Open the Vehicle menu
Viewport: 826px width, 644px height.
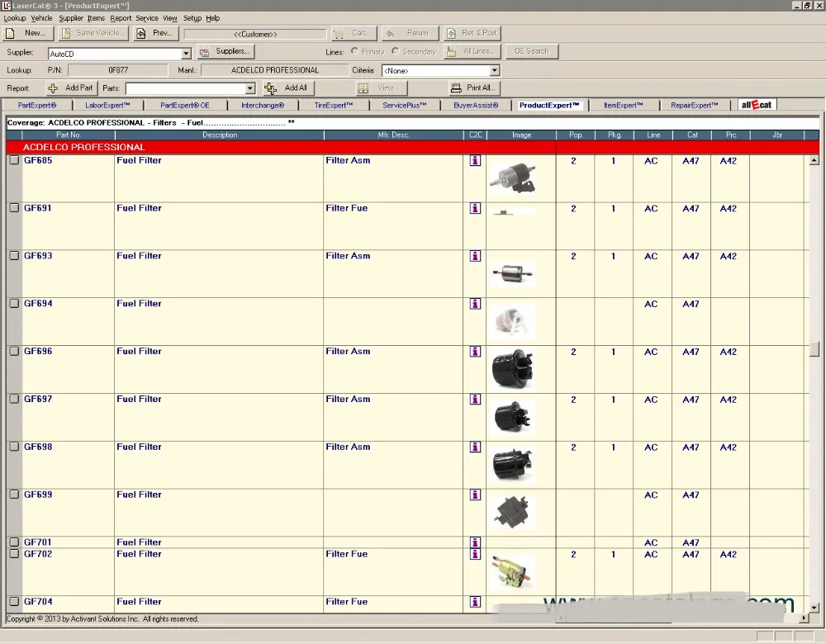point(41,18)
